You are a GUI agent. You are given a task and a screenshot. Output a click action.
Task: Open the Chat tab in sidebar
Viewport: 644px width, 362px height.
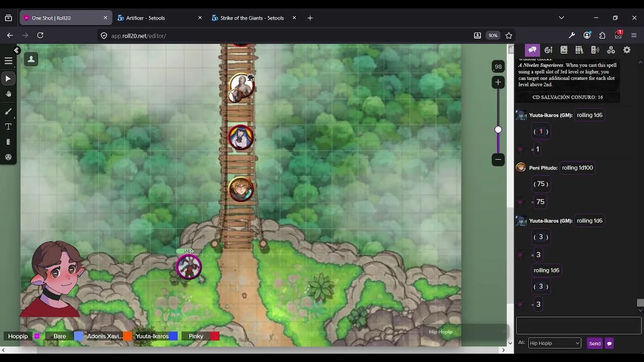click(532, 50)
